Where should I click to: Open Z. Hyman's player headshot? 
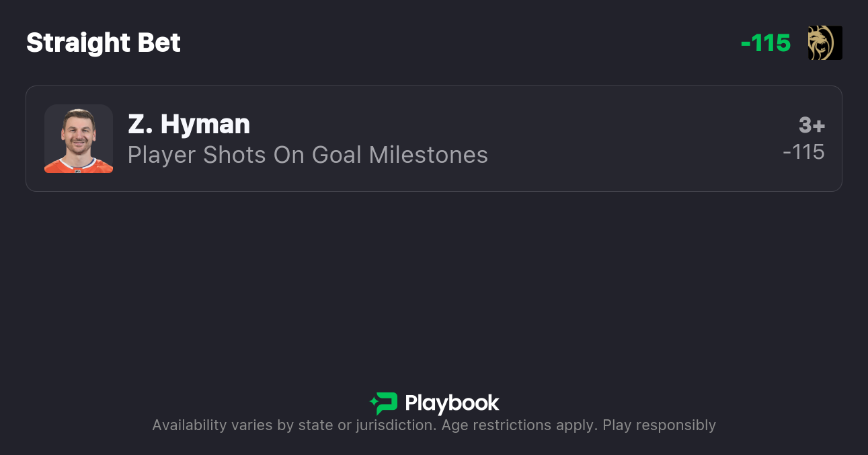coord(79,138)
